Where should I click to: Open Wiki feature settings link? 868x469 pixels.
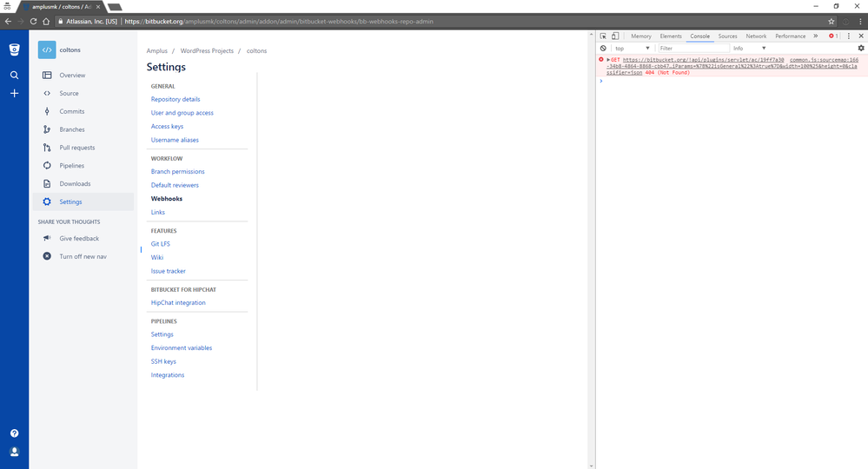pos(157,257)
